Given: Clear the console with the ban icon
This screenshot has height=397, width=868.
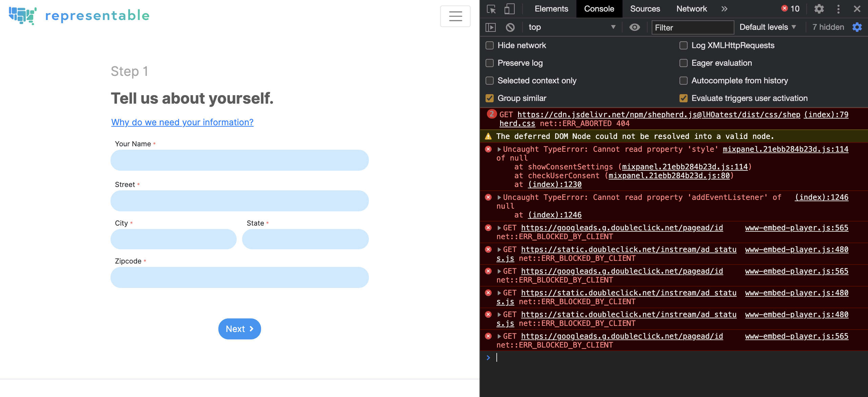Looking at the screenshot, I should 510,27.
